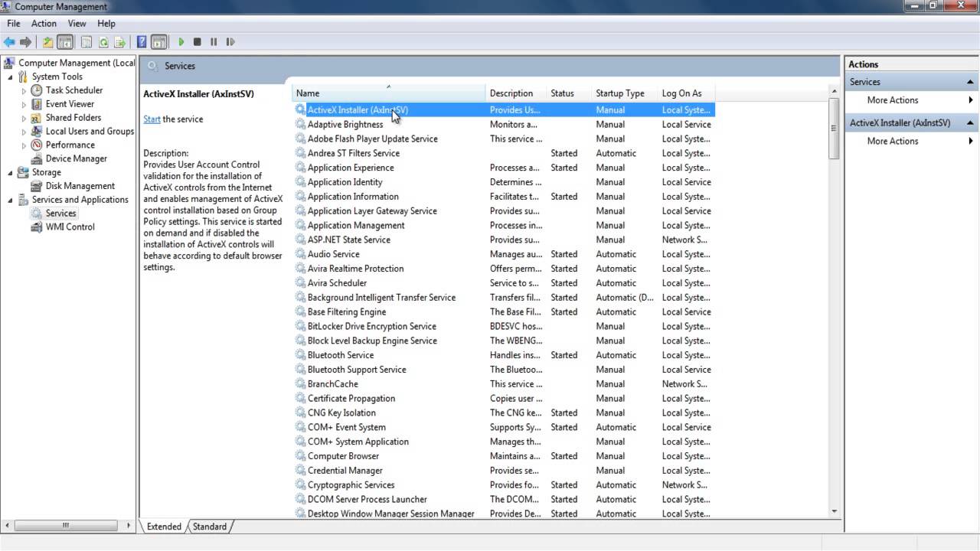Select WMI Control in the tree
Viewport: 980px width, 551px height.
point(70,227)
